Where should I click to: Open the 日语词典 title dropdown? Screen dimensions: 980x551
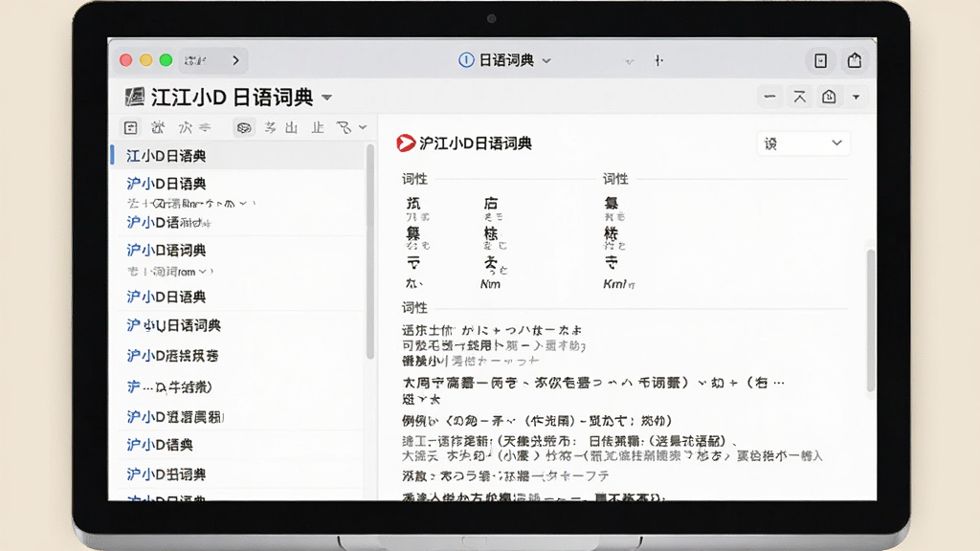pos(546,60)
